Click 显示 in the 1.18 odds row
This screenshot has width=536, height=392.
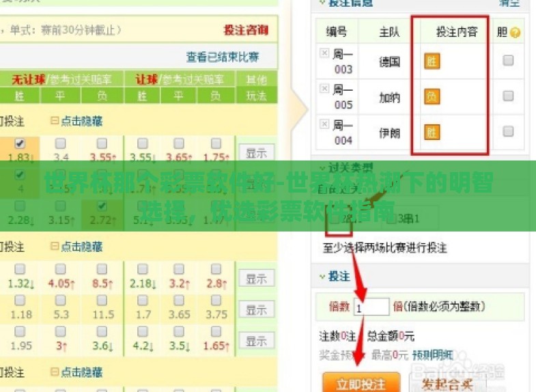point(256,310)
